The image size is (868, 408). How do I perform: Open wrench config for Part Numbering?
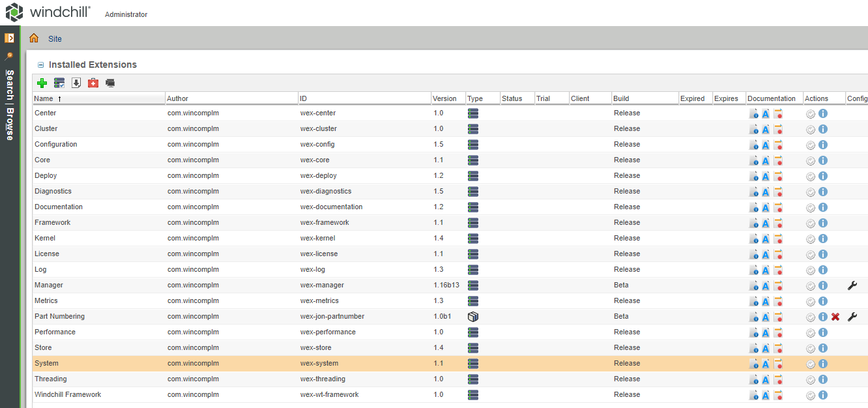pos(852,317)
